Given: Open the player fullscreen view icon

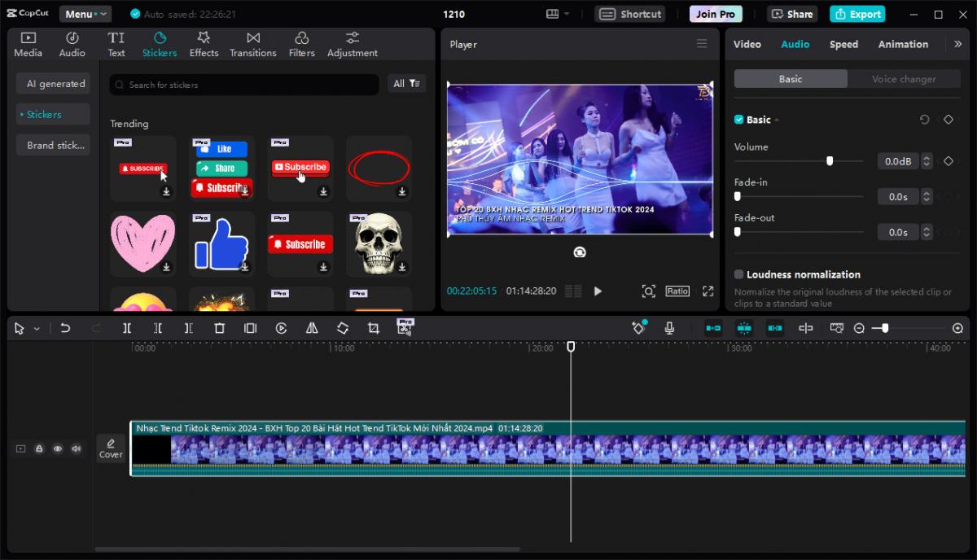Looking at the screenshot, I should point(708,291).
